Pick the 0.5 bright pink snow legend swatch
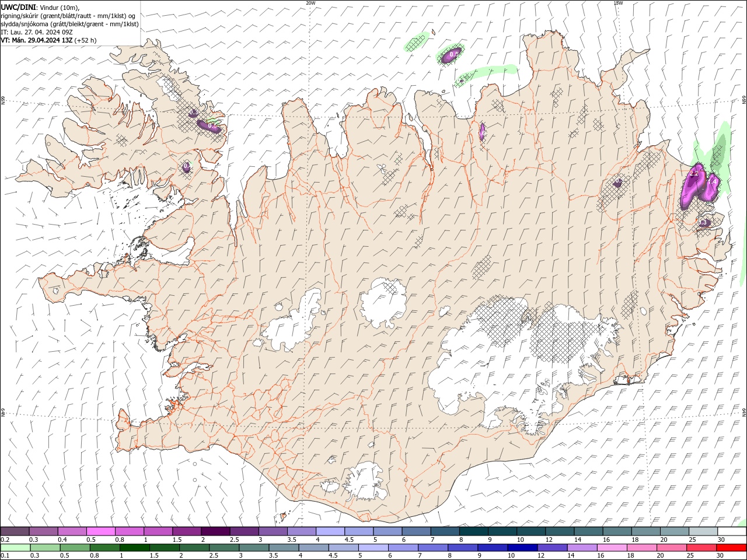This screenshot has height=560, width=747. tap(100, 531)
